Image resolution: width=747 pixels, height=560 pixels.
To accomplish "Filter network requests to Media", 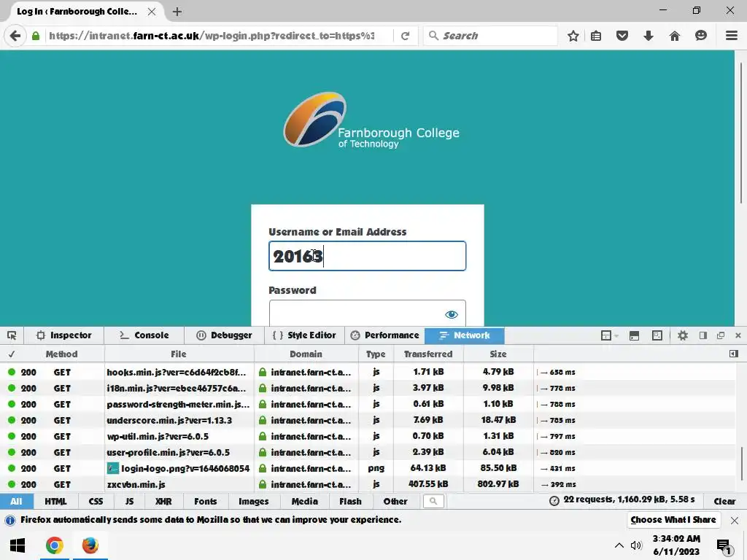I will pyautogui.click(x=304, y=501).
